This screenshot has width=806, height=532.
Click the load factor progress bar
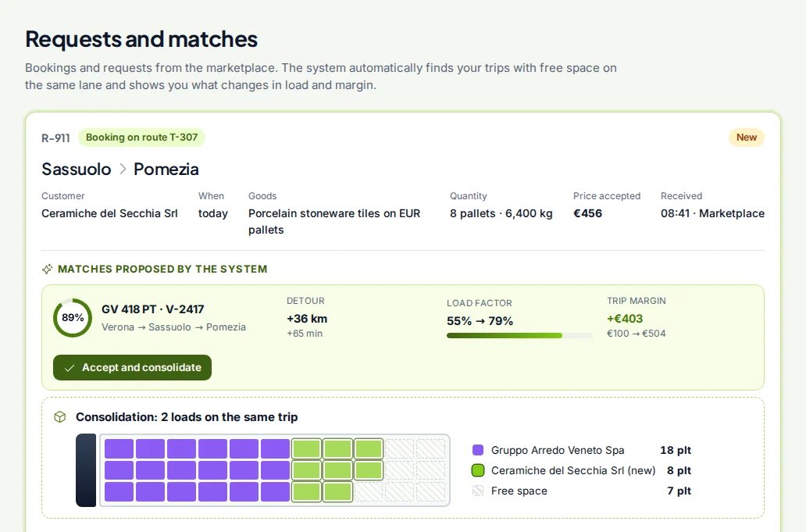coord(519,336)
